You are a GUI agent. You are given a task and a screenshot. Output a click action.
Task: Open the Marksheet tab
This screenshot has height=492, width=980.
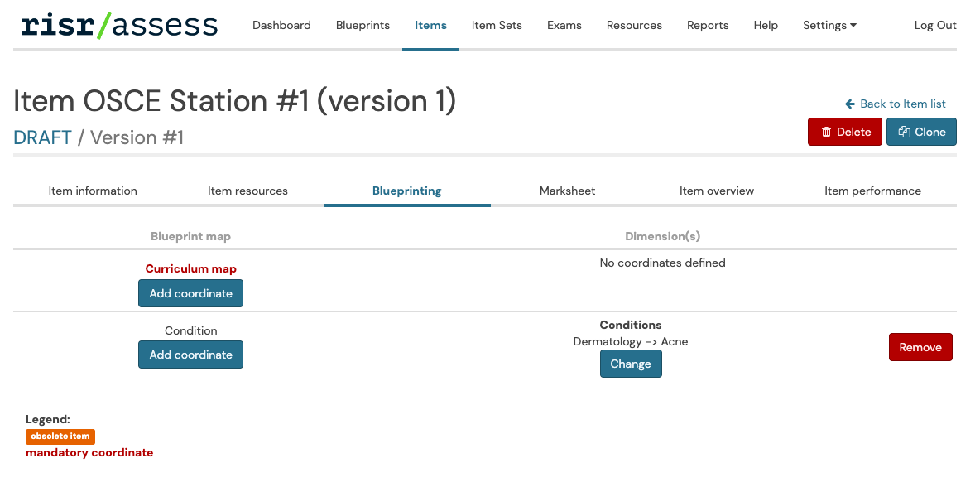coord(567,191)
